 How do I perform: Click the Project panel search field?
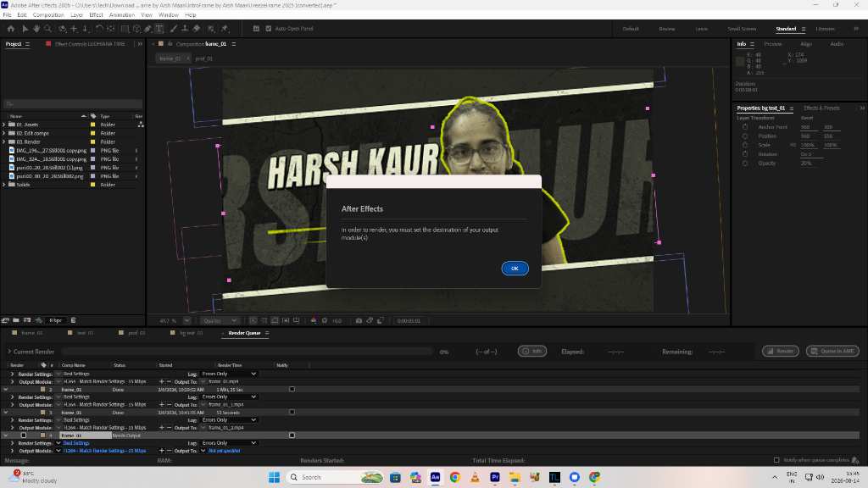click(x=73, y=104)
